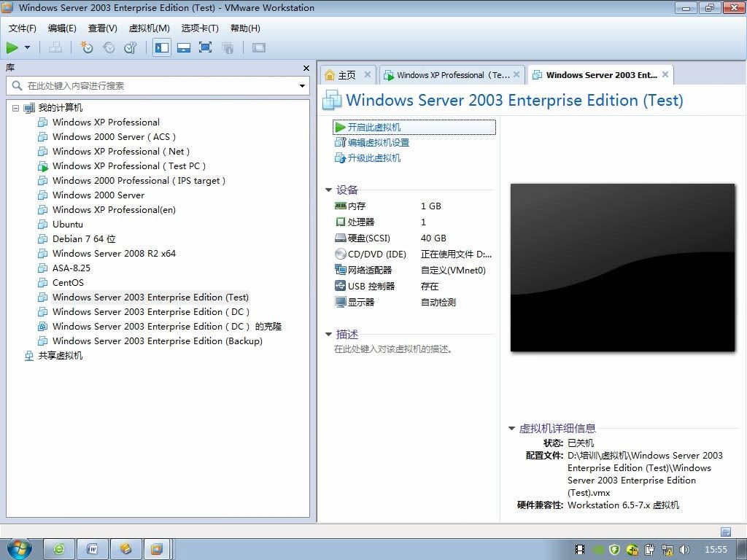The height and width of the screenshot is (560, 747).
Task: Click the 显示器 display device icon
Action: [340, 303]
